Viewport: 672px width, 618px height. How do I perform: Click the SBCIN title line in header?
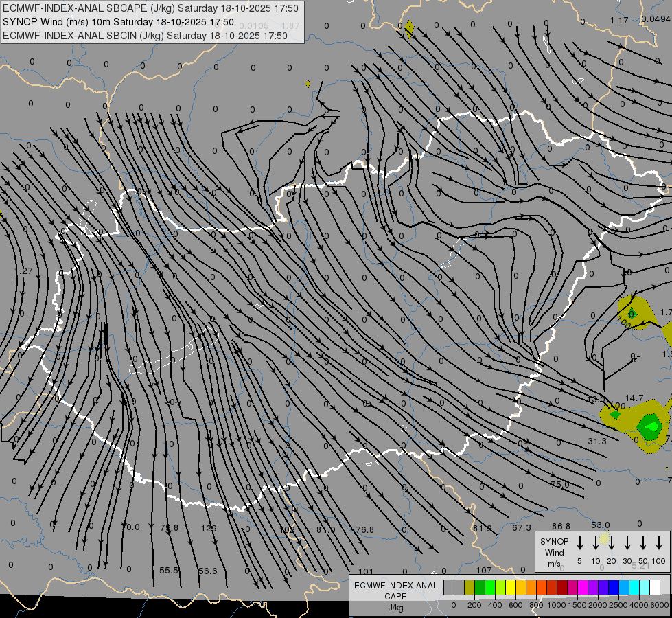145,36
